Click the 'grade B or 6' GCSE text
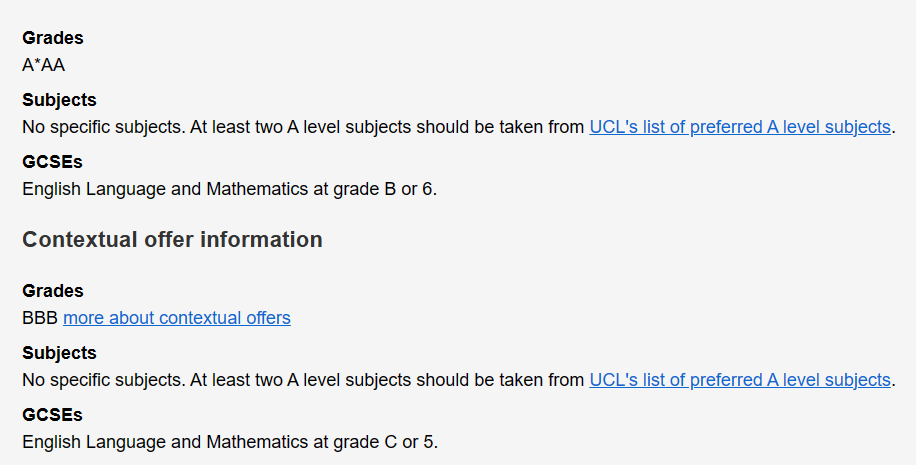 pyautogui.click(x=385, y=189)
